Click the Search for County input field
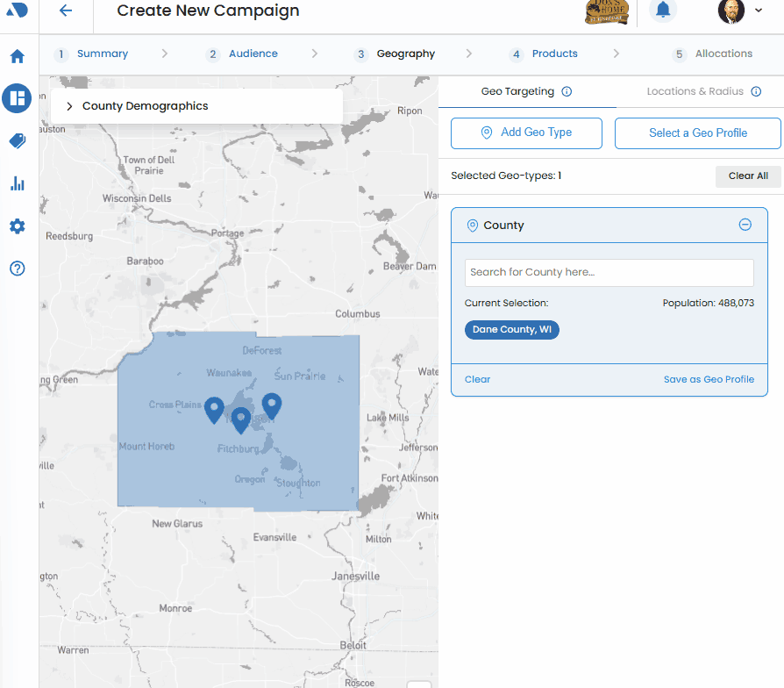The image size is (784, 688). tap(609, 272)
